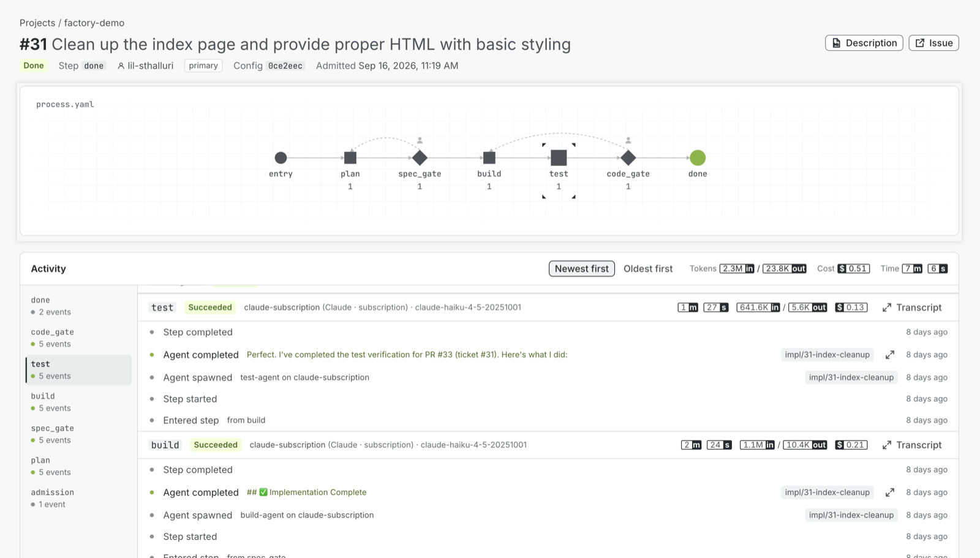Click the process.yaml label
The height and width of the screenshot is (558, 980).
coord(65,104)
